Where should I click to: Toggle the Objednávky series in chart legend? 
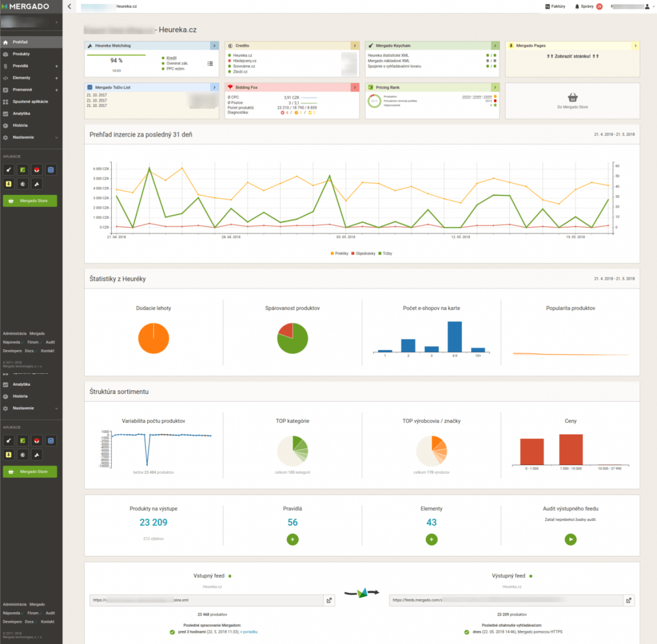click(363, 253)
